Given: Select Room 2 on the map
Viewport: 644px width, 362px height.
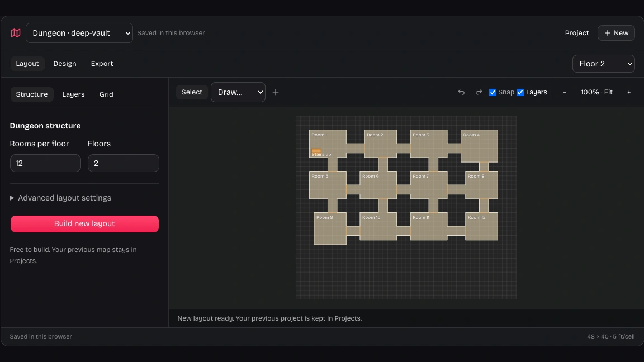Looking at the screenshot, I should coord(381,144).
